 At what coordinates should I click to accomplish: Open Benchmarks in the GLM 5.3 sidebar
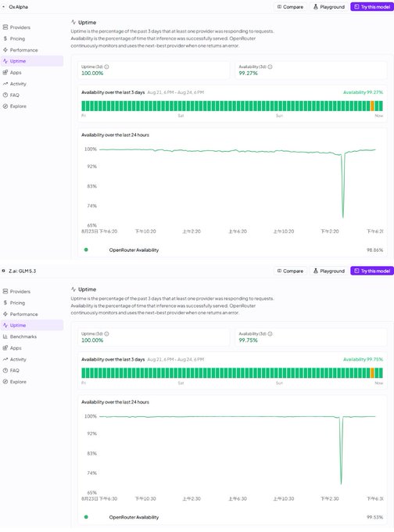coord(20,336)
